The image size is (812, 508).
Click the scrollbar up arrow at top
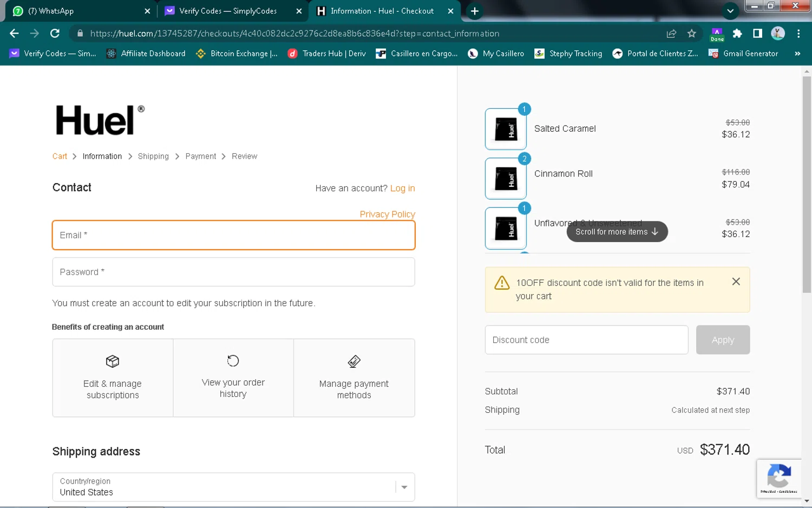(807, 71)
